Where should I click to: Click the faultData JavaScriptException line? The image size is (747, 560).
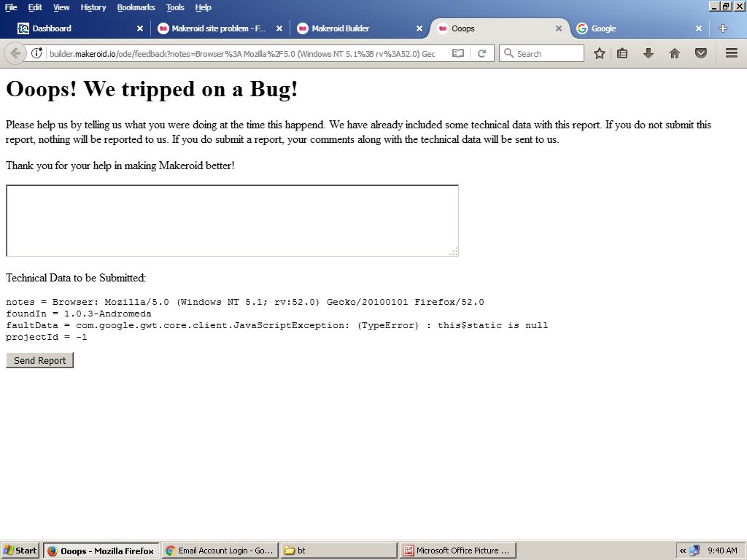[276, 326]
